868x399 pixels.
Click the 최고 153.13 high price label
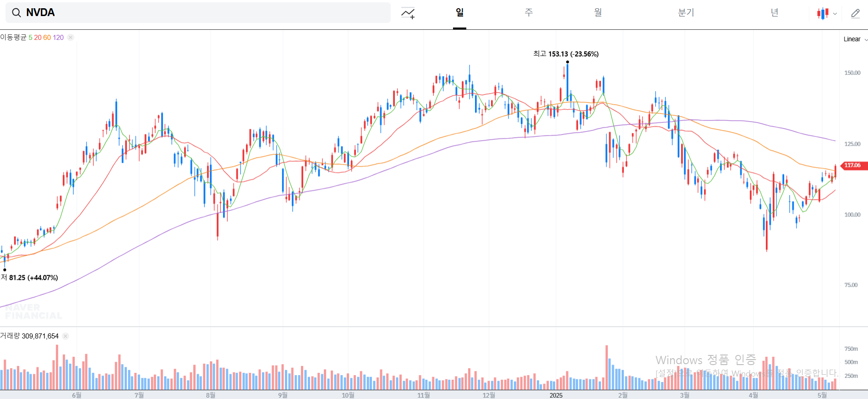click(x=566, y=54)
